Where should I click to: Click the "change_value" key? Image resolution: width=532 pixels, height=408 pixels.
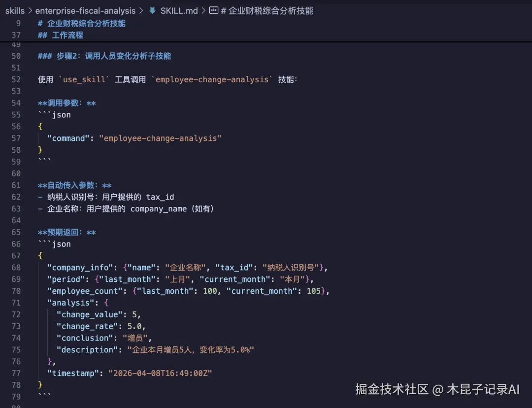tap(89, 314)
